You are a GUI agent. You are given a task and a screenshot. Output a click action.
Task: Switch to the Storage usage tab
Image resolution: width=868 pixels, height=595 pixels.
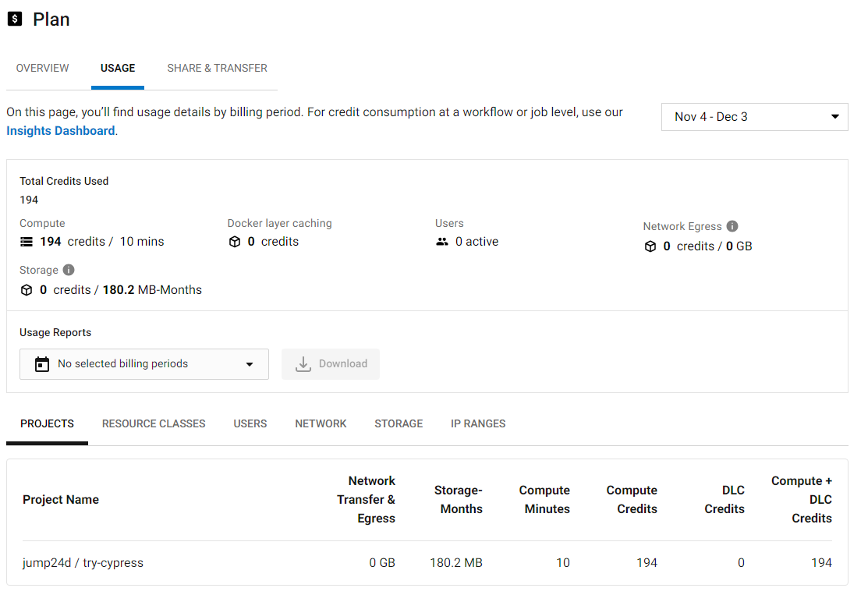pos(399,423)
